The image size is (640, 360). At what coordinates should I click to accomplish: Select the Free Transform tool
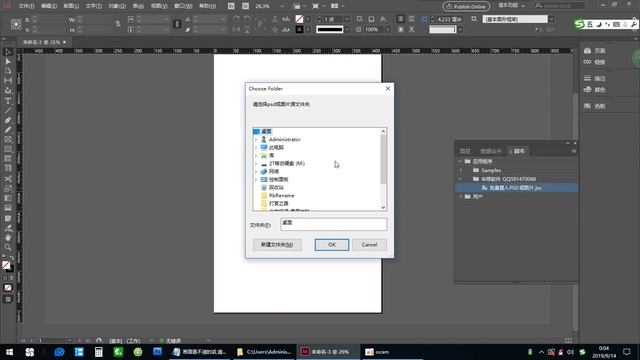pyautogui.click(x=8, y=189)
